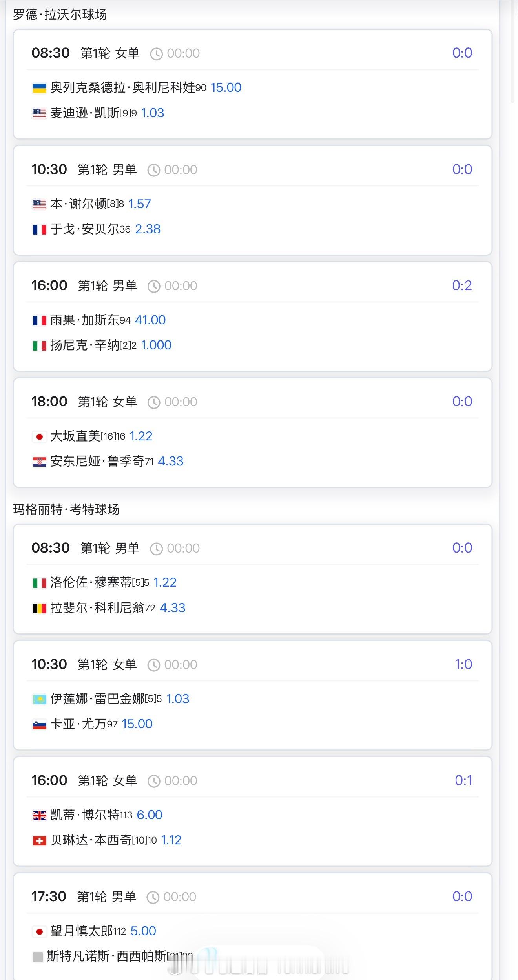The image size is (518, 980).
Task: Click the clock icon in 大坂直美 match header
Action: (153, 402)
